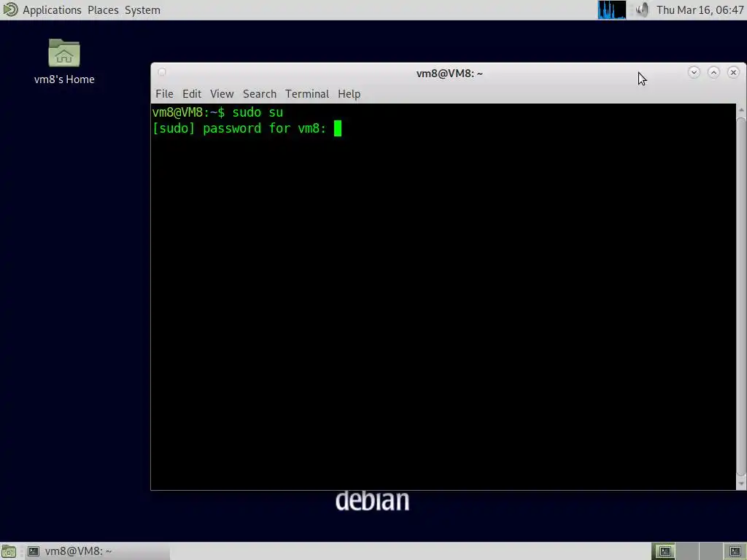Switch to the third workspace in switcher
Viewport: 747px width, 560px height.
coord(711,551)
